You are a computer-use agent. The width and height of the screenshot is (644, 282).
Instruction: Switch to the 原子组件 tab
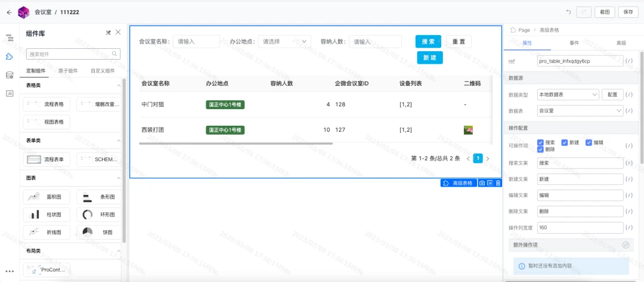pos(68,70)
